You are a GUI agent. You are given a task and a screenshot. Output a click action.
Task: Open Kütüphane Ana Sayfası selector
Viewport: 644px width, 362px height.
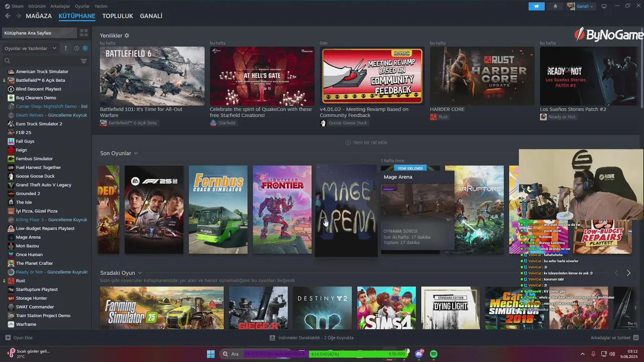[39, 33]
